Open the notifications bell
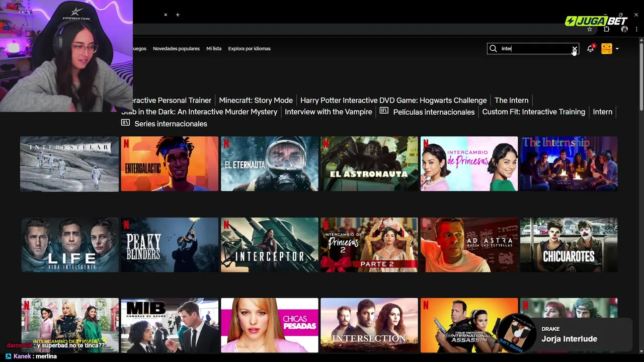The image size is (644, 362). [590, 49]
